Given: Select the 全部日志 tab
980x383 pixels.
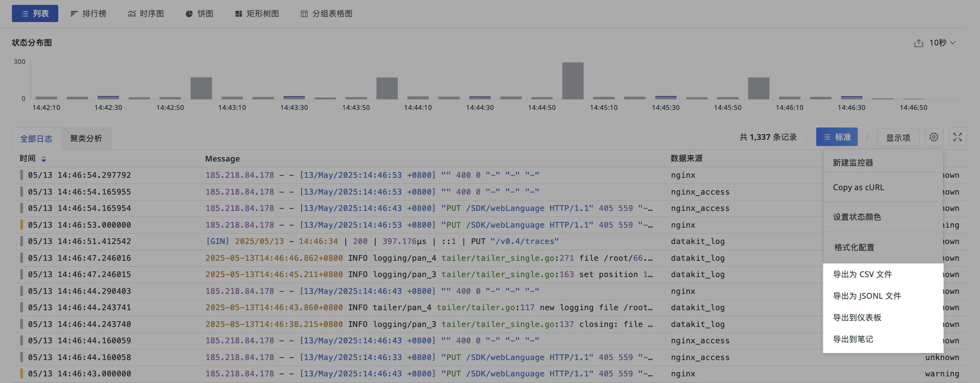Looking at the screenshot, I should pos(36,139).
